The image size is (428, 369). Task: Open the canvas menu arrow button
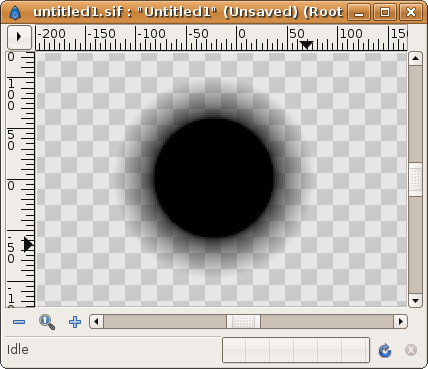point(19,37)
